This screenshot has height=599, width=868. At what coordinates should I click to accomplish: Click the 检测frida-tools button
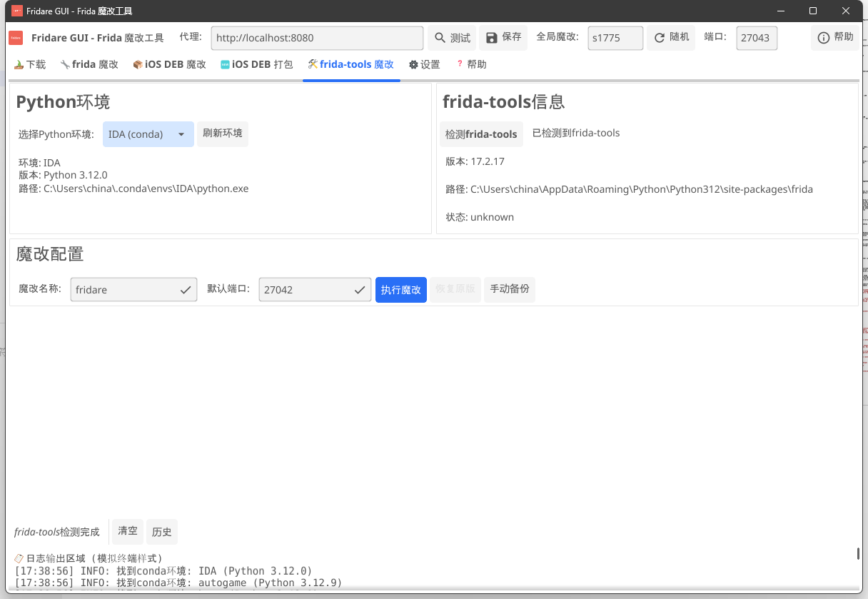[x=481, y=134]
